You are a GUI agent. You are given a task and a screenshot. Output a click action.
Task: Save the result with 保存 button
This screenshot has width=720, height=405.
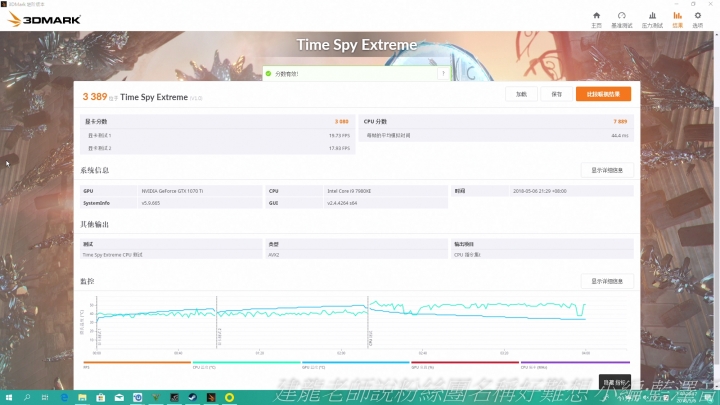pos(557,94)
